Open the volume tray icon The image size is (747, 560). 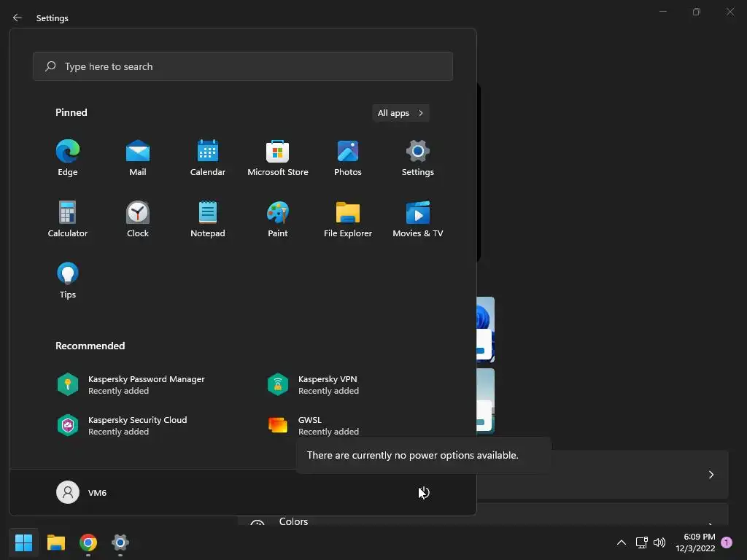659,542
